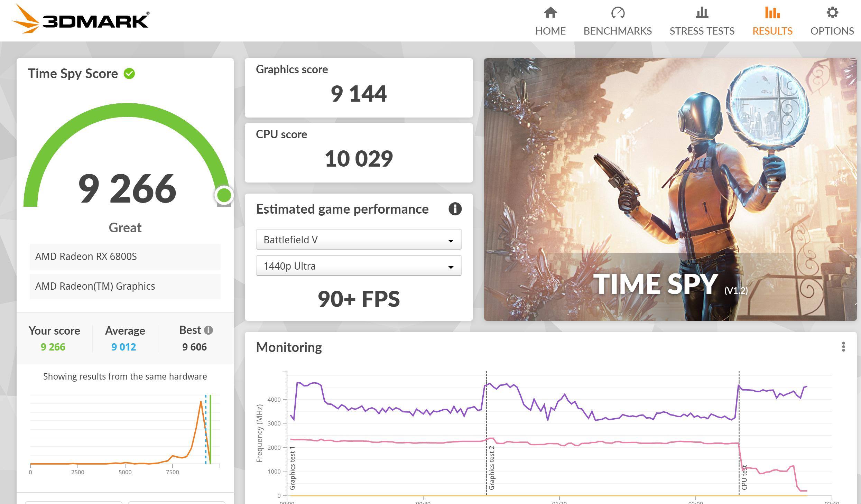Expand the Battlefield V game dropdown
Image resolution: width=861 pixels, height=504 pixels.
[x=359, y=240]
